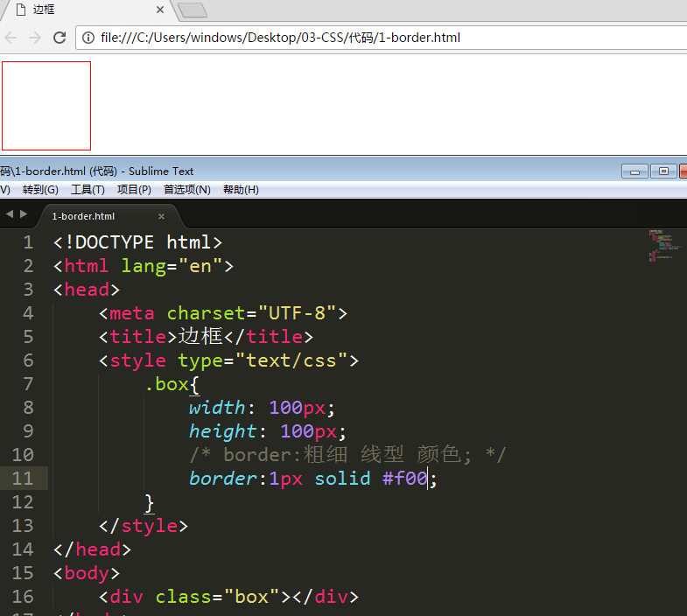Reload the page in Chrome
Viewport: 687px width, 616px height.
tap(60, 38)
